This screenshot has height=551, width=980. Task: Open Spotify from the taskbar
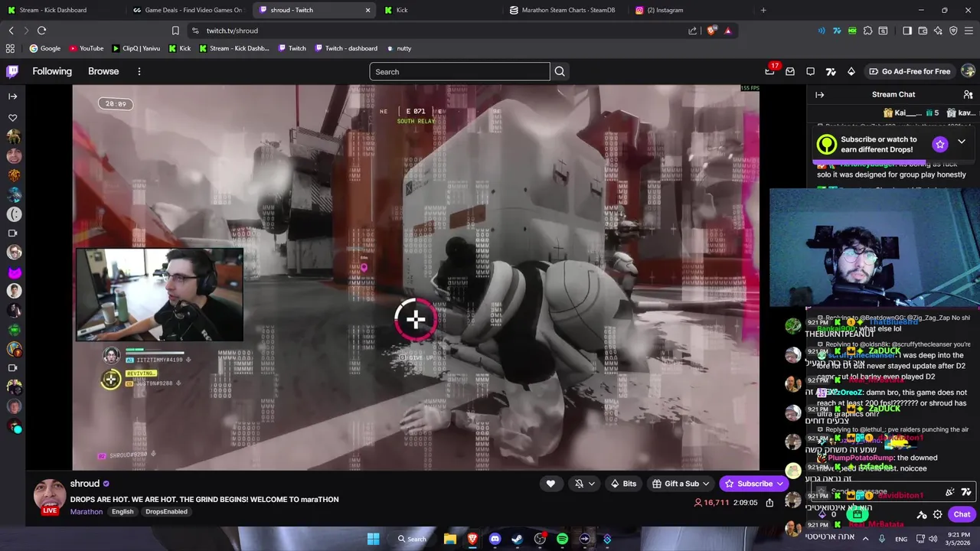tap(563, 539)
